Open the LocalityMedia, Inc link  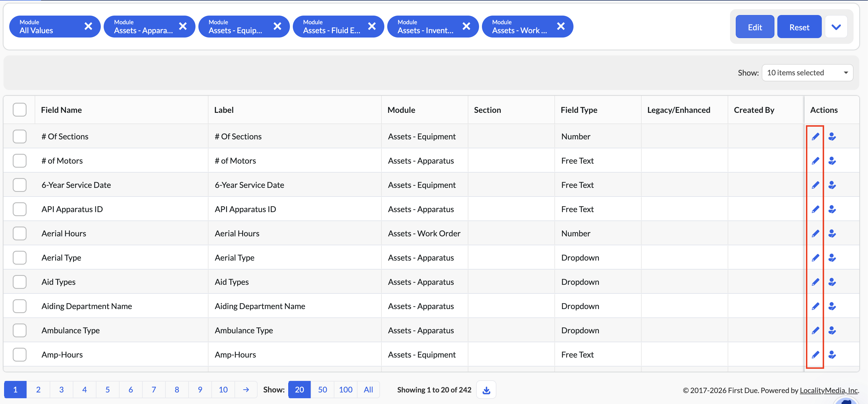(x=828, y=390)
